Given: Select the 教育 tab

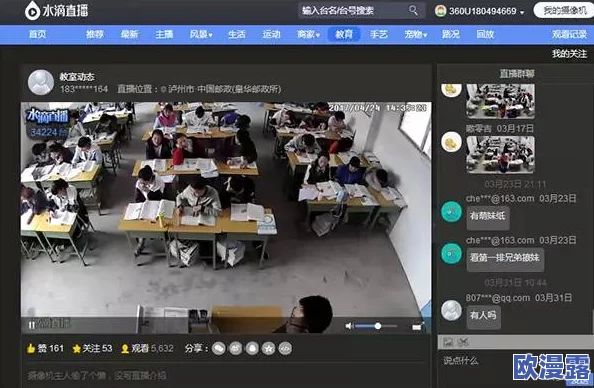Looking at the screenshot, I should (x=344, y=34).
